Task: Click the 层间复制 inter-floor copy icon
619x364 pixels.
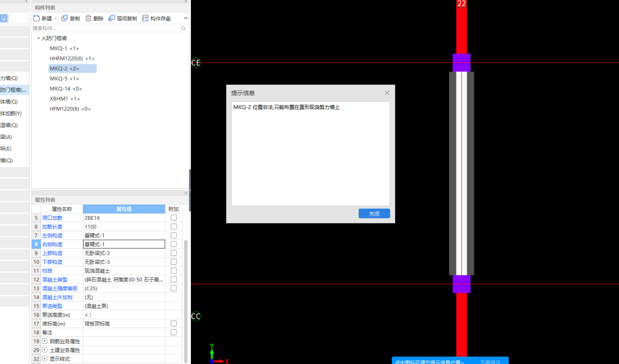Action: click(112, 18)
